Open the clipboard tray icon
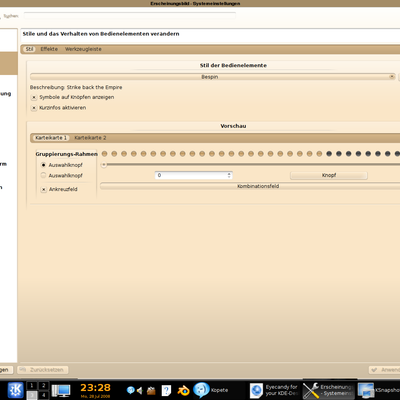400x400 pixels. click(x=151, y=390)
